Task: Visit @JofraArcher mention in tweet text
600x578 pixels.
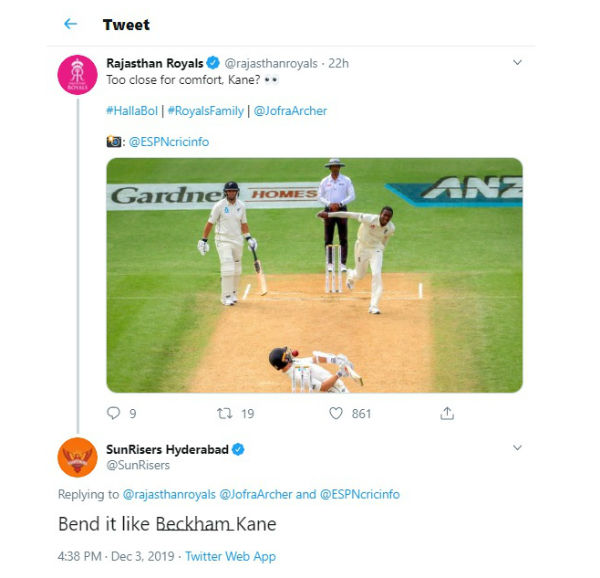Action: tap(290, 111)
